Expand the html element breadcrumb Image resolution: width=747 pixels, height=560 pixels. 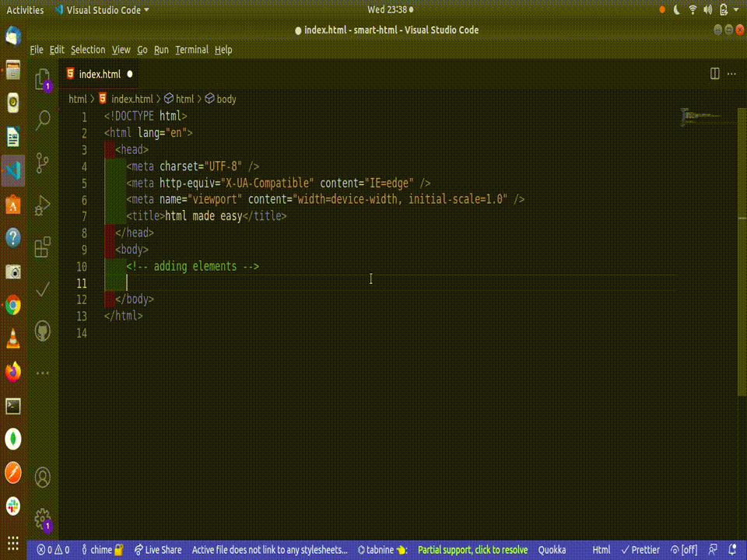(x=179, y=99)
